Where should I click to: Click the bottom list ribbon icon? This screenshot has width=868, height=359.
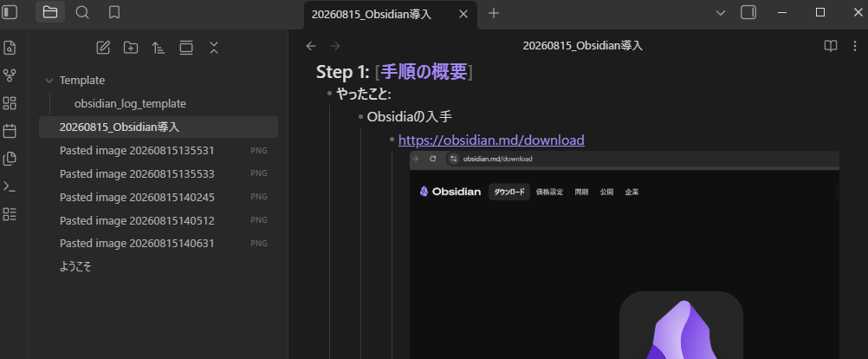(10, 214)
